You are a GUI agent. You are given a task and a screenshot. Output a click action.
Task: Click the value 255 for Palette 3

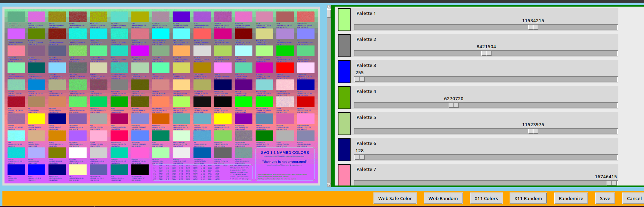pyautogui.click(x=360, y=73)
